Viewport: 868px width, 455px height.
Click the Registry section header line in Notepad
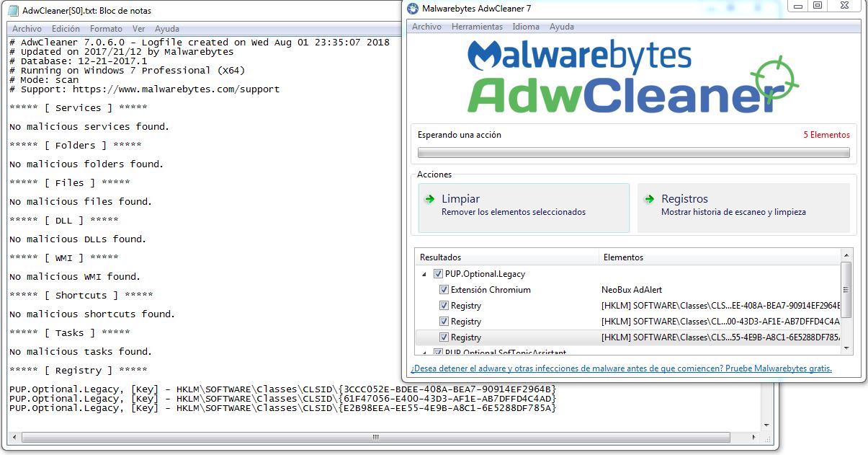coord(78,370)
